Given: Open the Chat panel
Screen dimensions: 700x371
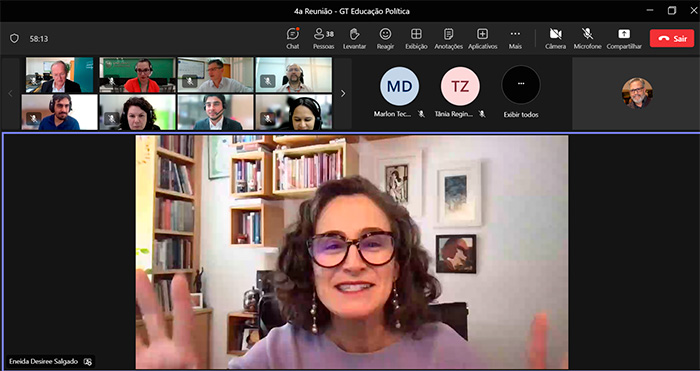Looking at the screenshot, I should (x=292, y=38).
